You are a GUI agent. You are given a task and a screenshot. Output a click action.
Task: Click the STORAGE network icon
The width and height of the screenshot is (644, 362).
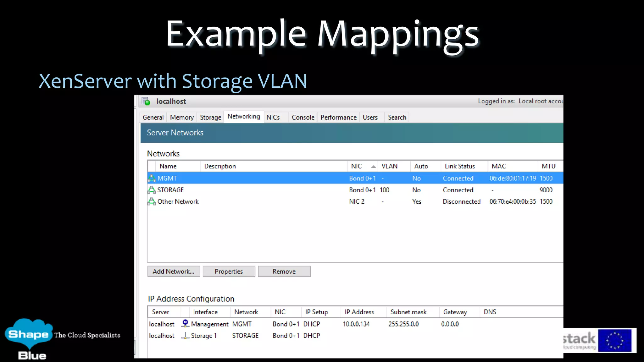pyautogui.click(x=152, y=190)
